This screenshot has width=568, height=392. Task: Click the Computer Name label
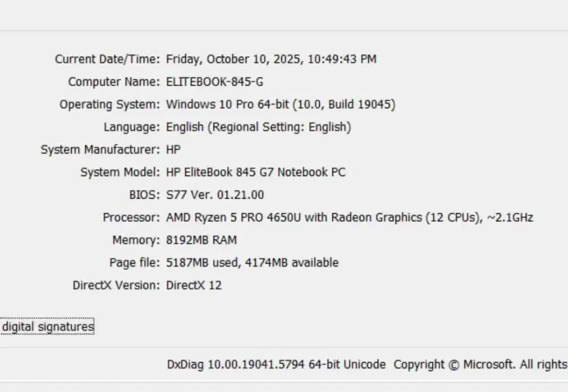click(x=114, y=82)
